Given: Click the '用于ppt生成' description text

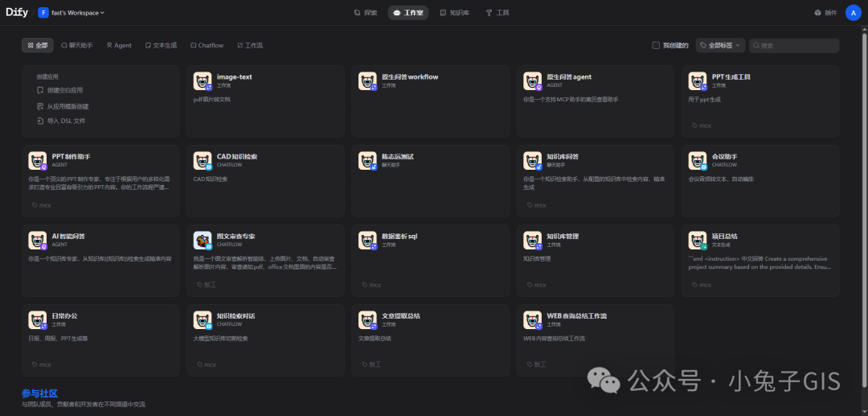Looking at the screenshot, I should [705, 100].
